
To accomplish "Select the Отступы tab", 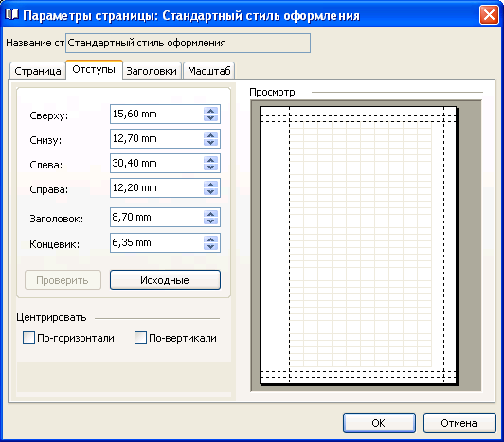I will 94,69.
